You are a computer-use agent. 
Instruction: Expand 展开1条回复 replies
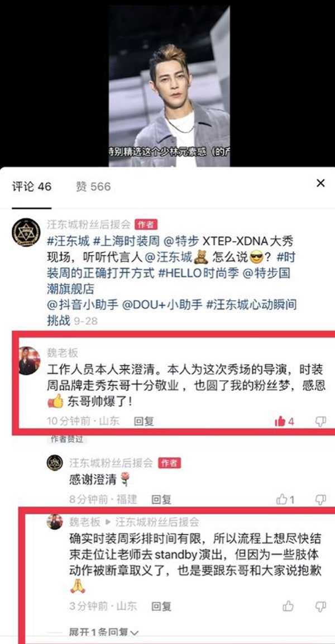[104, 632]
